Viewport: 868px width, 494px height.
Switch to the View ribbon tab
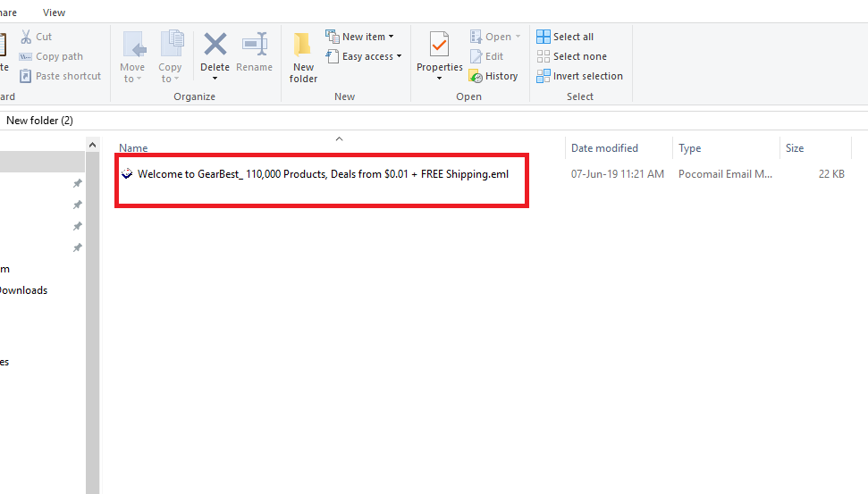pos(55,13)
